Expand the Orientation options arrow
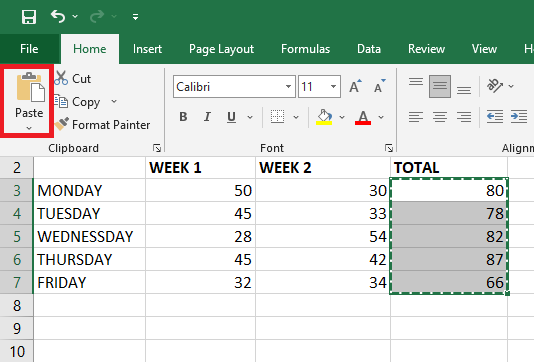Viewport: 534px width, 362px height. point(511,86)
